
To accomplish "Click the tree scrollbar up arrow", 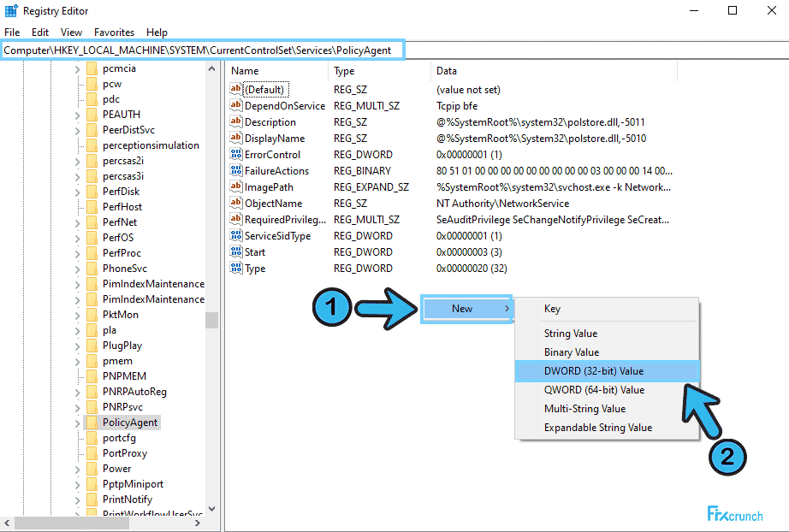I will click(212, 69).
